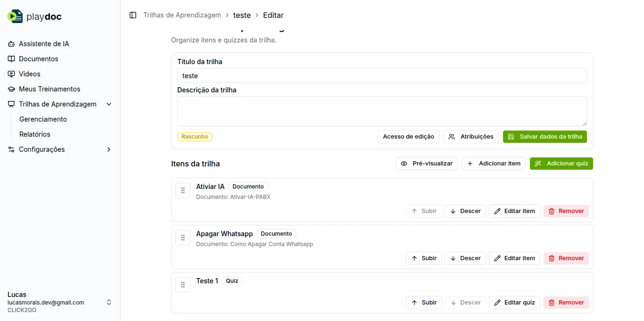Save with Salvar dados da trilha
Screen dimensions: 644x321
click(545, 137)
